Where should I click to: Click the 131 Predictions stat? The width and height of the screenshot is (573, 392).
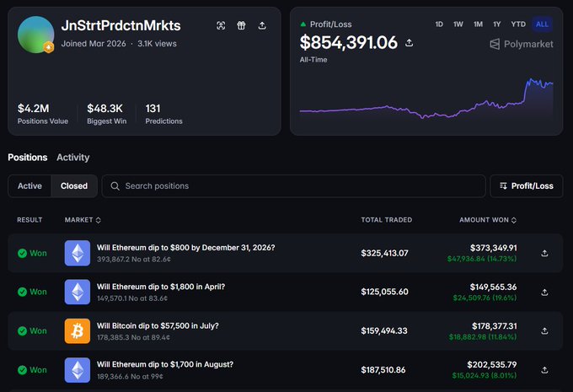pyautogui.click(x=163, y=114)
